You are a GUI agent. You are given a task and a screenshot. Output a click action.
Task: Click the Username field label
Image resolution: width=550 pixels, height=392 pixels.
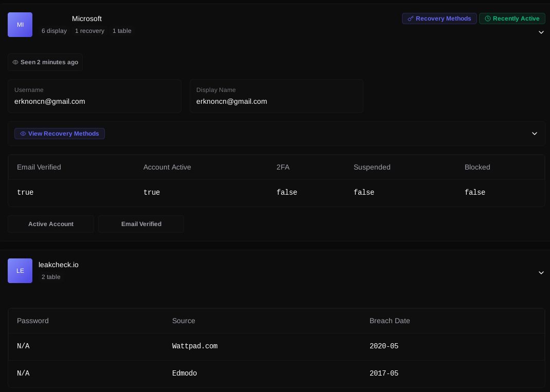coord(29,90)
